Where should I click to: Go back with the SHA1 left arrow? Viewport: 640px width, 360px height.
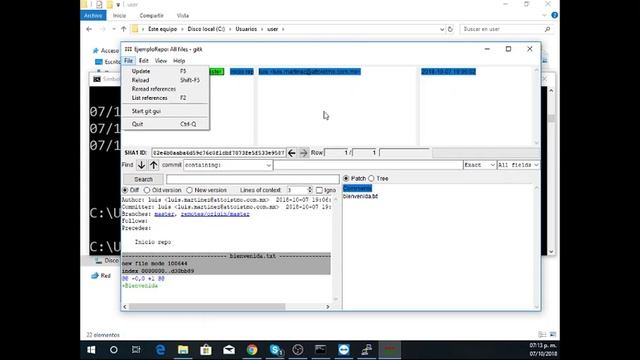[x=291, y=153]
